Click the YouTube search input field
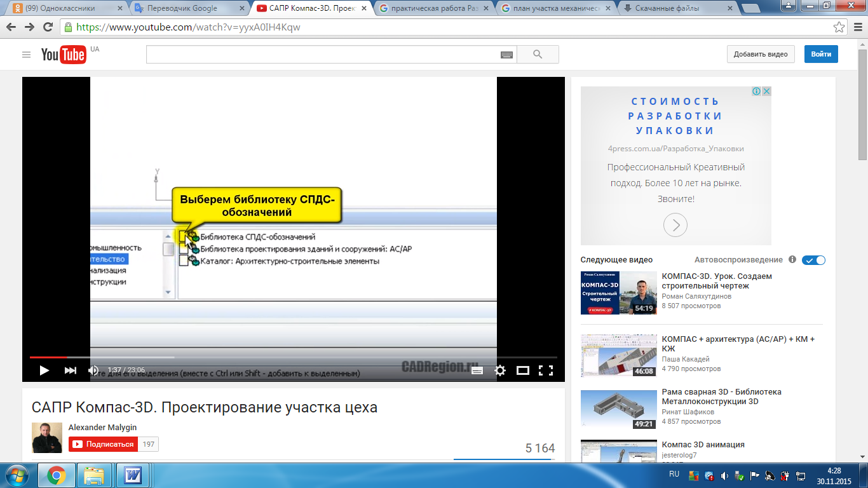This screenshot has width=868, height=488. click(x=323, y=55)
